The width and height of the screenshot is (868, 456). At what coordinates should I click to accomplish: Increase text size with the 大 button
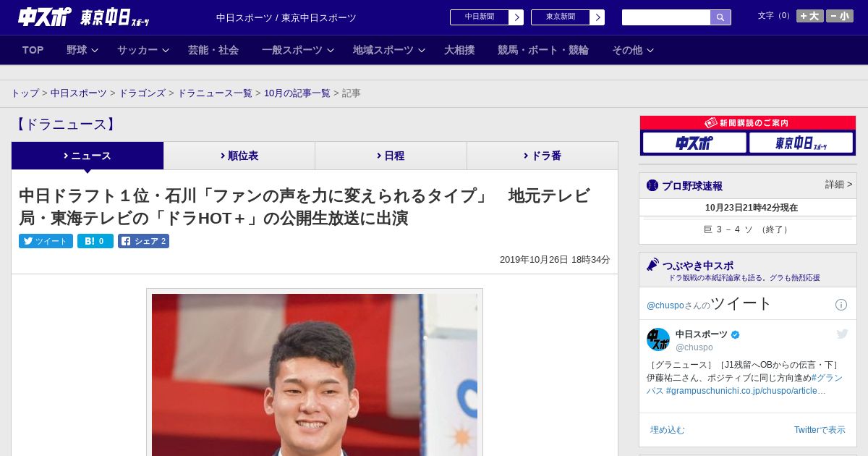809,16
